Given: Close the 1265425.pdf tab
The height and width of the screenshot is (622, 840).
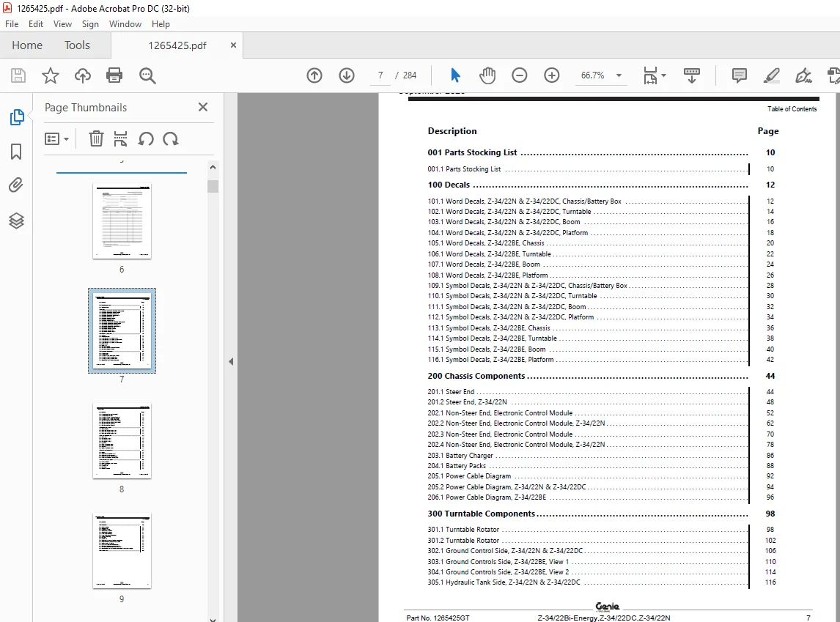Looking at the screenshot, I should (x=233, y=45).
